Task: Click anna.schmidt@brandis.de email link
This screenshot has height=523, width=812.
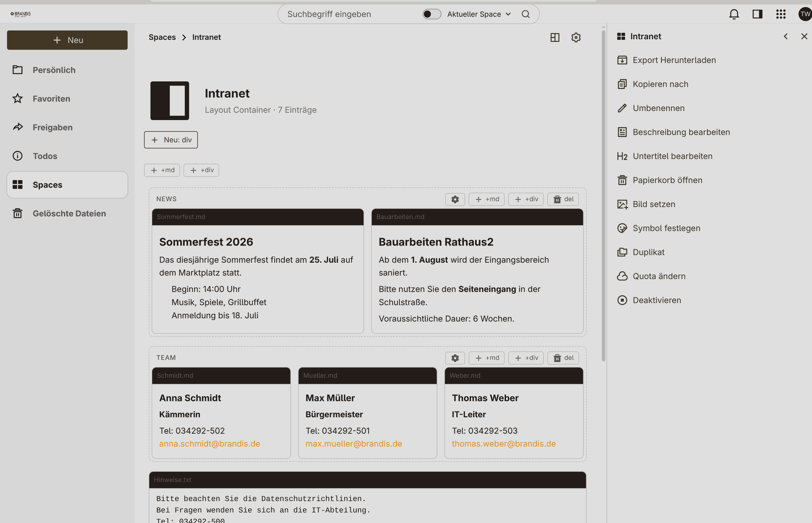Action: (x=210, y=444)
